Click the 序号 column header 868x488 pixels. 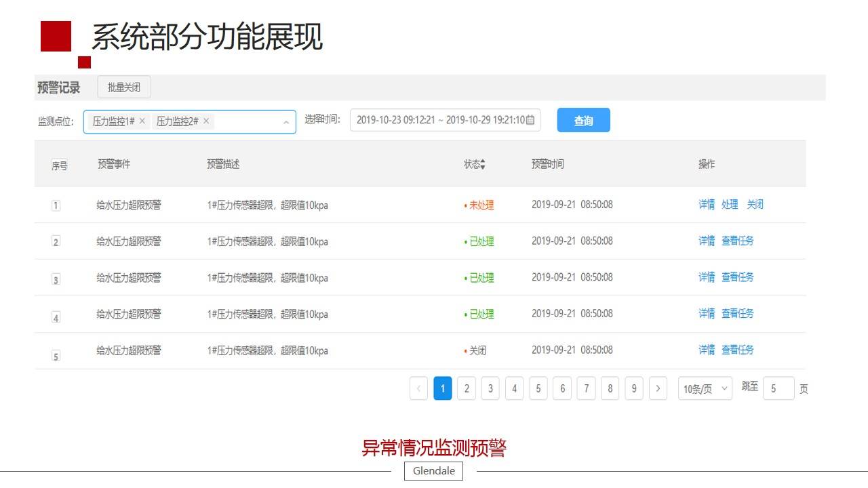60,165
